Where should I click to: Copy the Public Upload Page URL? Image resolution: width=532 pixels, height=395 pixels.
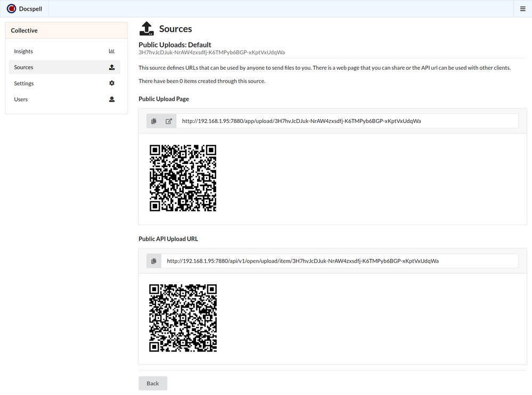[154, 121]
